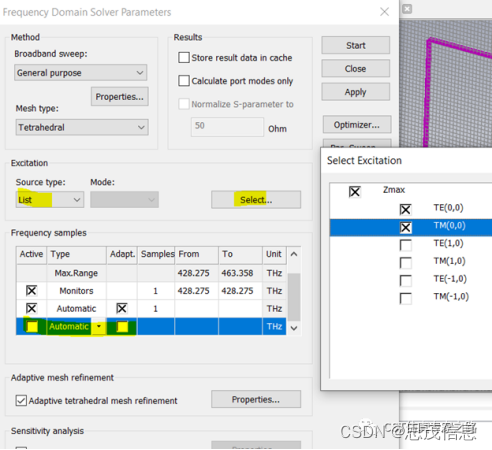The image size is (492, 450).
Task: Click the THz unit in highlighted row
Action: coord(274,326)
